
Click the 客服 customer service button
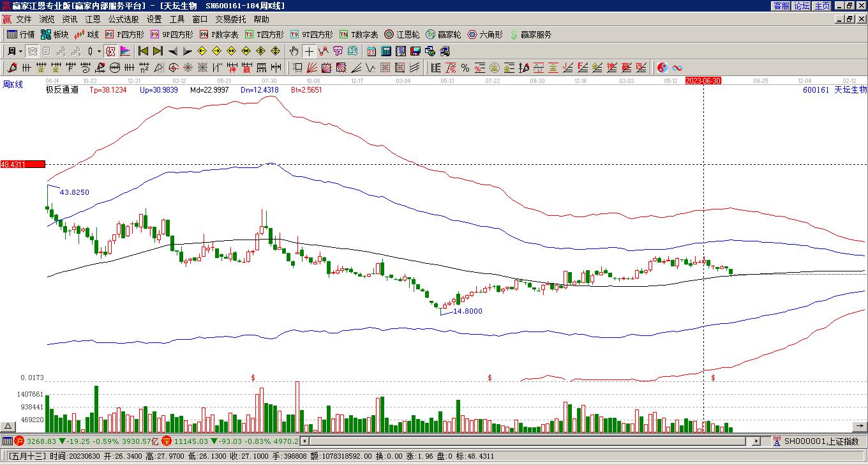point(781,6)
